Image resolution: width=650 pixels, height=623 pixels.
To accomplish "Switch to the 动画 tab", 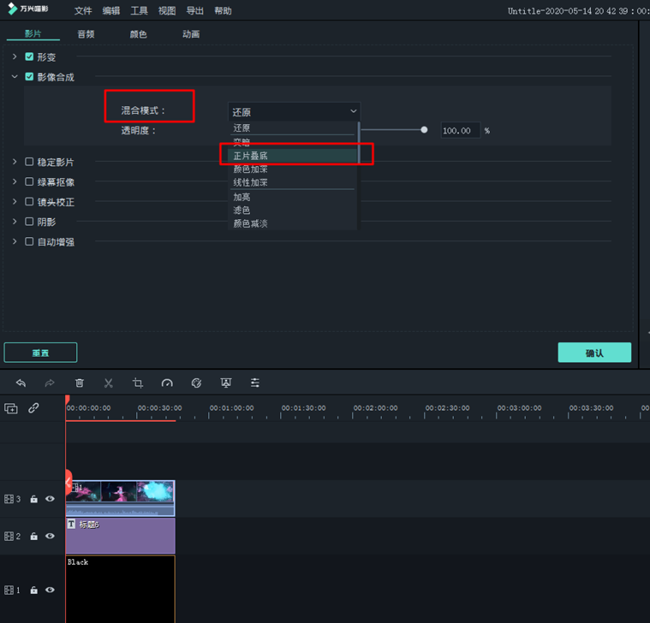I will point(191,34).
